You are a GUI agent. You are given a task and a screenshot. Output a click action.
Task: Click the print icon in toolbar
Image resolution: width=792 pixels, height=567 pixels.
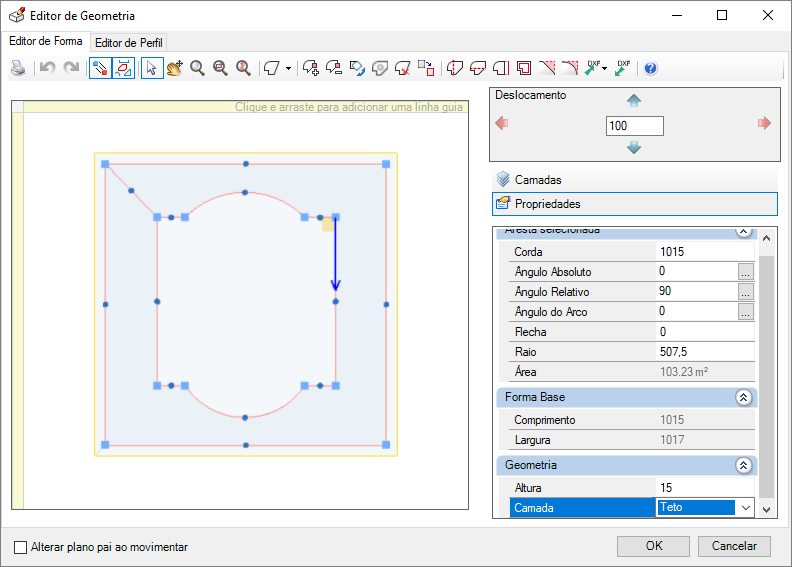(18, 68)
